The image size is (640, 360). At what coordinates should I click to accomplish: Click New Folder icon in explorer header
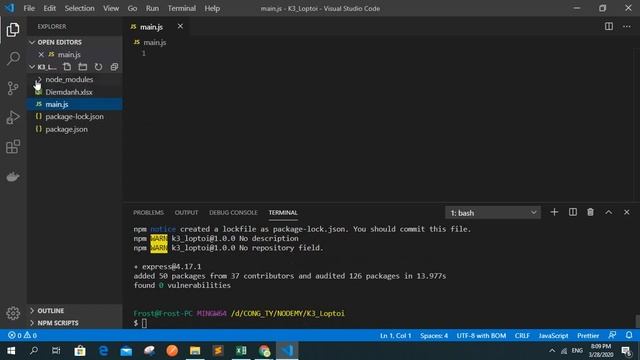point(83,67)
